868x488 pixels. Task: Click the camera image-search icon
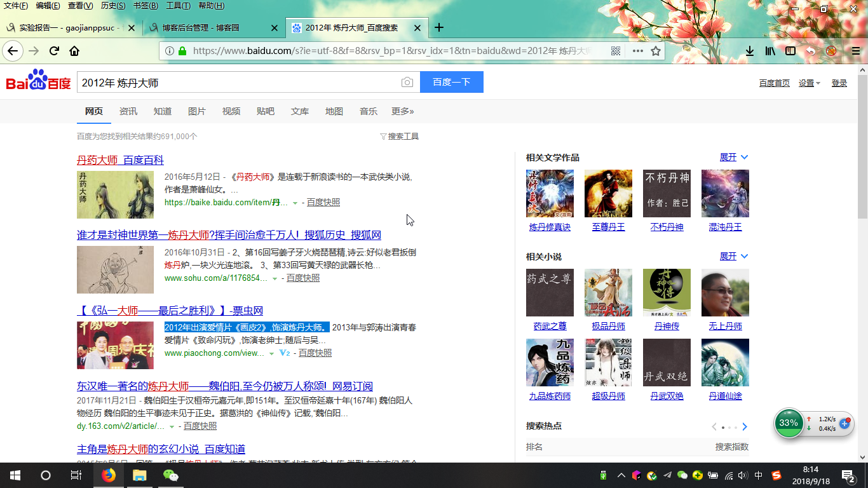pyautogui.click(x=407, y=82)
